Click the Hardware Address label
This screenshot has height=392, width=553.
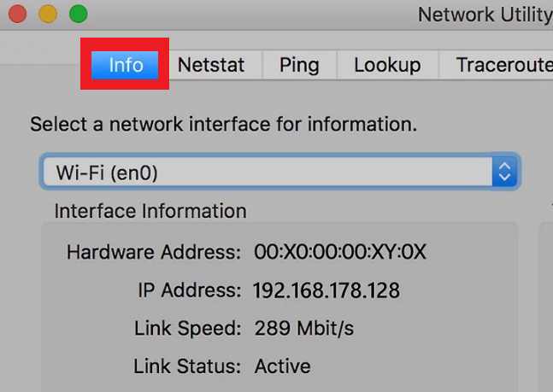pyautogui.click(x=154, y=252)
